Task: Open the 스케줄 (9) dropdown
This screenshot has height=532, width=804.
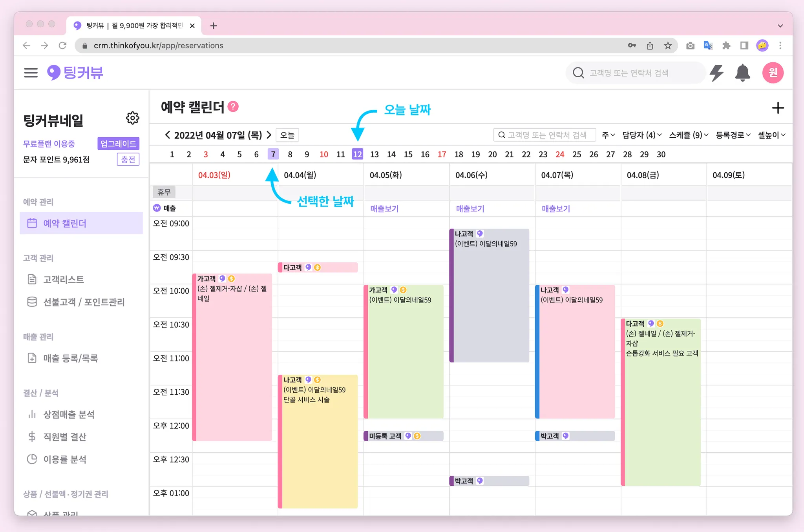Action: coord(689,135)
